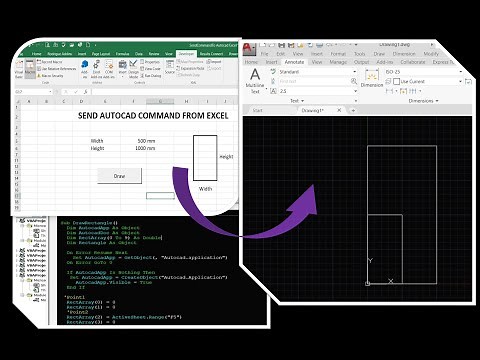Select Multiline Text tool in AutoCAD

pos(255,81)
